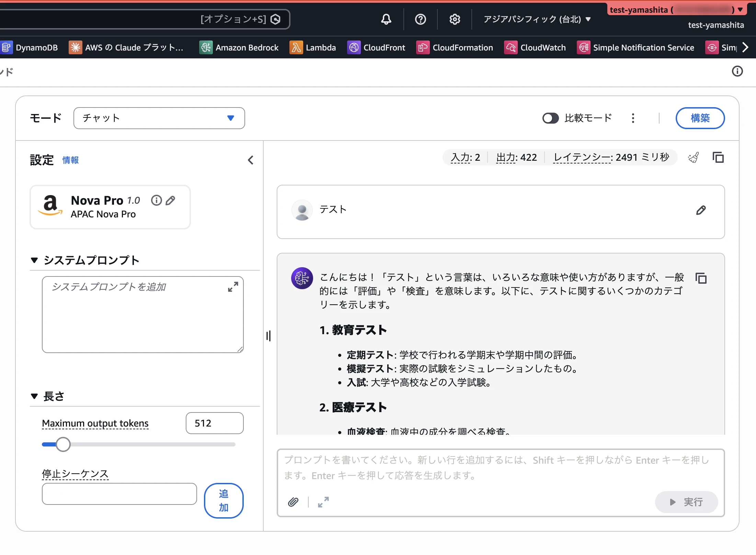Click the 出力: 422 token metric
The image size is (756, 555).
(516, 157)
